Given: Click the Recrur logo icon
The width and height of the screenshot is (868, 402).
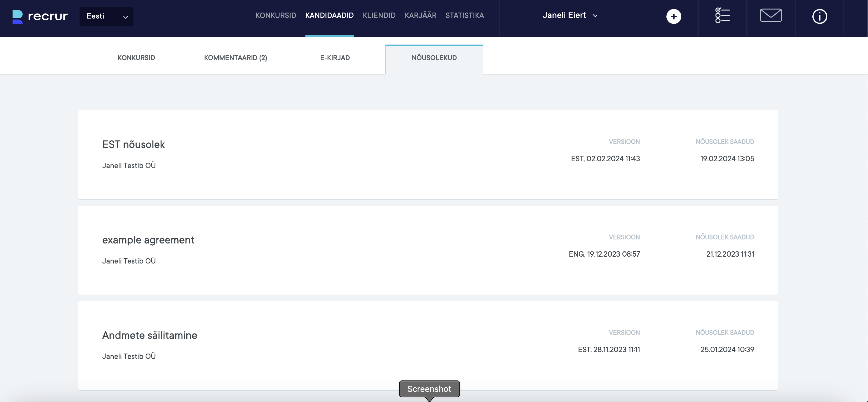Looking at the screenshot, I should 18,16.
